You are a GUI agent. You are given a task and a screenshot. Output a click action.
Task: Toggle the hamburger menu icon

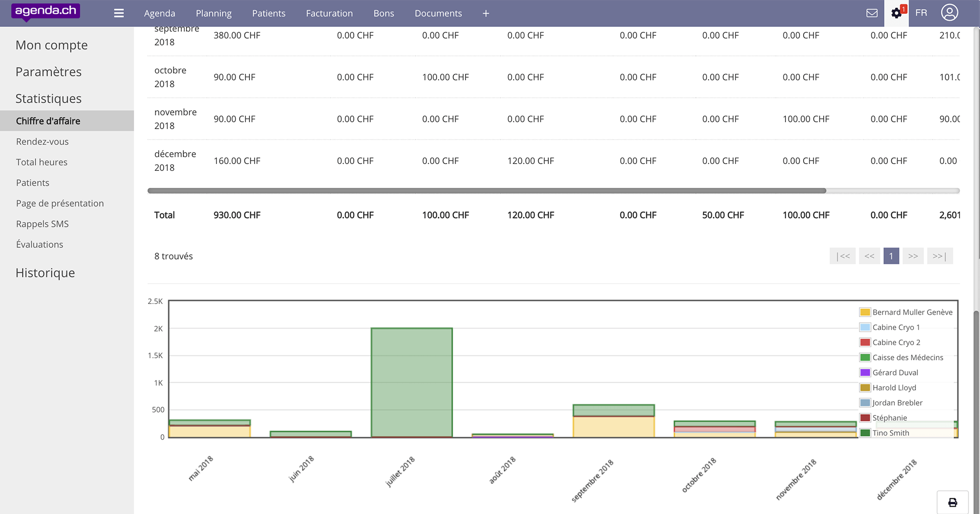tap(119, 13)
